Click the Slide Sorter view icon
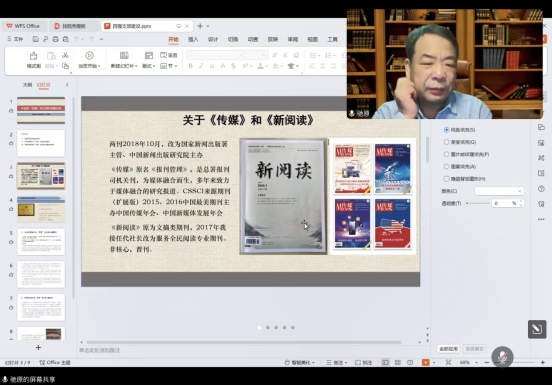This screenshot has width=552, height=386. click(398, 362)
